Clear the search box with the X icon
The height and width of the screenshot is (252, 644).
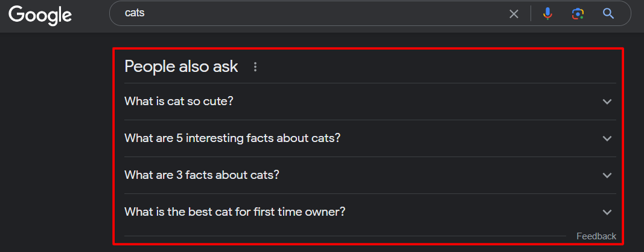(514, 14)
